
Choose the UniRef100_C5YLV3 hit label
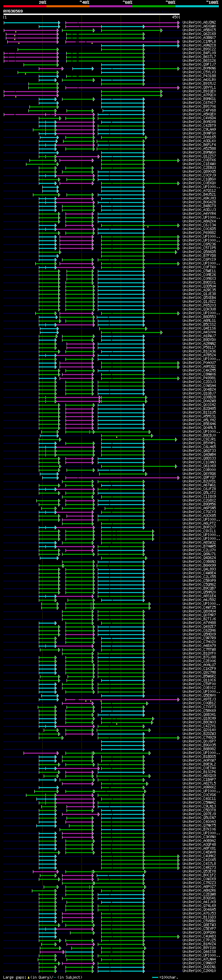199,72
